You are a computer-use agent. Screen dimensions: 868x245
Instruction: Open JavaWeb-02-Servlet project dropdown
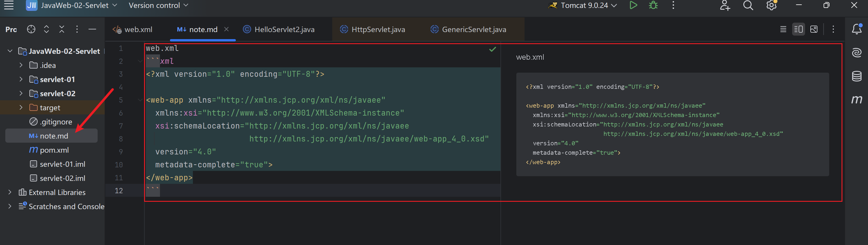point(72,5)
